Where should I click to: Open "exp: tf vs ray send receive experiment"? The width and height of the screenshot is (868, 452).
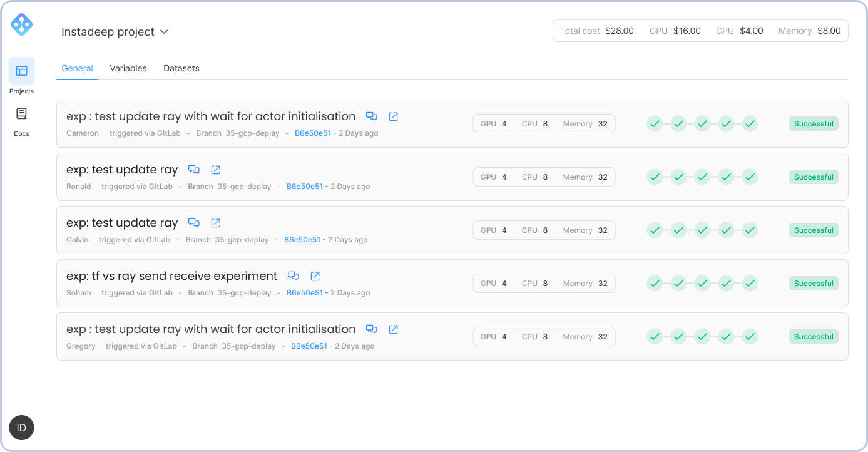click(172, 276)
